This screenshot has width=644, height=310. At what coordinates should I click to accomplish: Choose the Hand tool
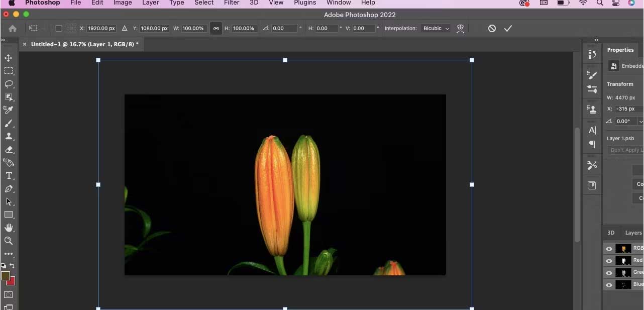8,228
